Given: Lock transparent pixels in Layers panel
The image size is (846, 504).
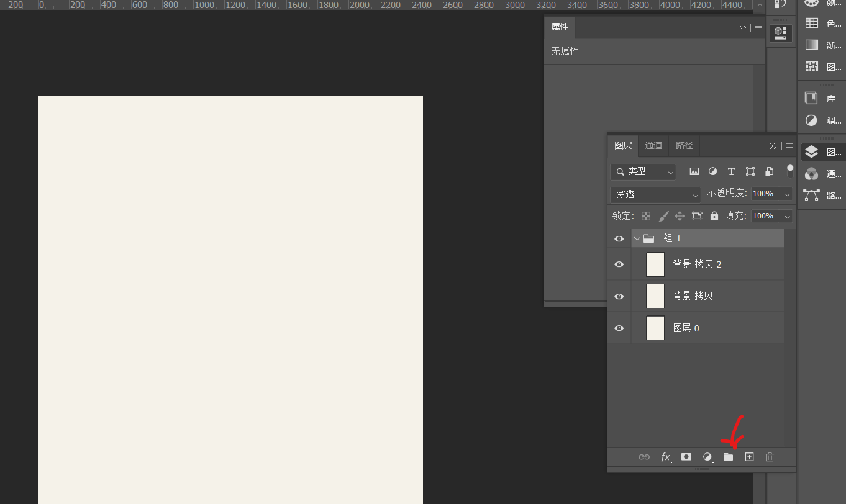Looking at the screenshot, I should click(x=646, y=216).
